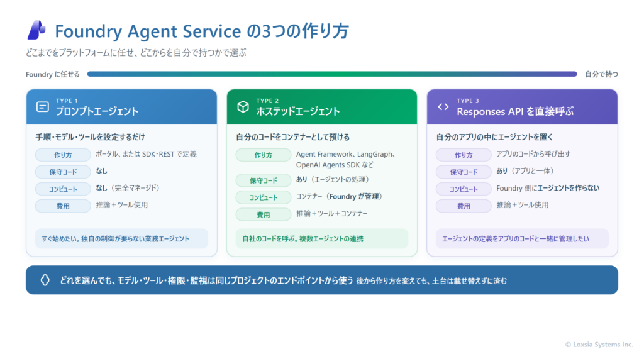Click the Type 2 cube icon
Viewport: 644px width, 354px height.
click(x=243, y=107)
